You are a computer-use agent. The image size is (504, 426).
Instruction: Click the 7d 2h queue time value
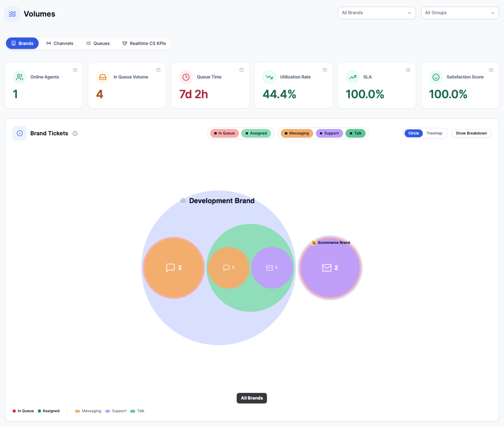(194, 94)
